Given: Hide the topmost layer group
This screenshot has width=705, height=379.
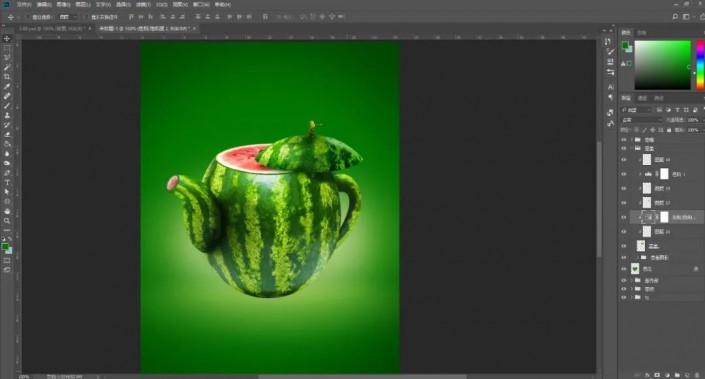Looking at the screenshot, I should point(624,140).
